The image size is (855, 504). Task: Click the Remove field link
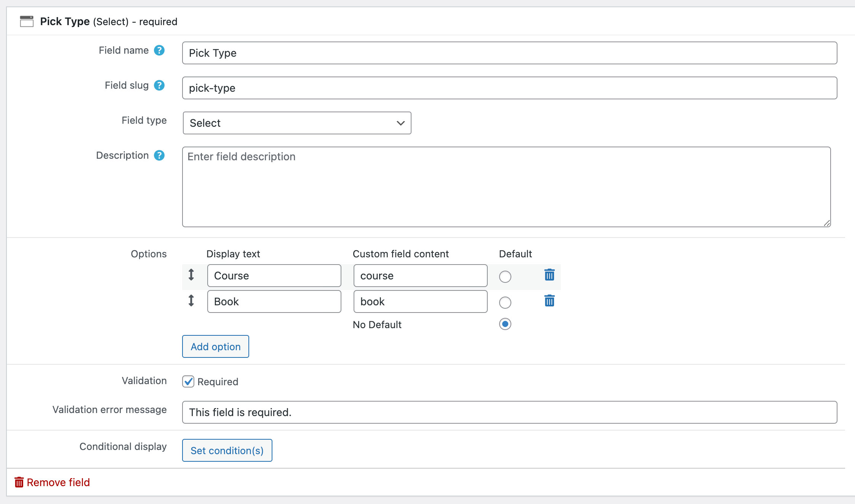[x=52, y=482]
